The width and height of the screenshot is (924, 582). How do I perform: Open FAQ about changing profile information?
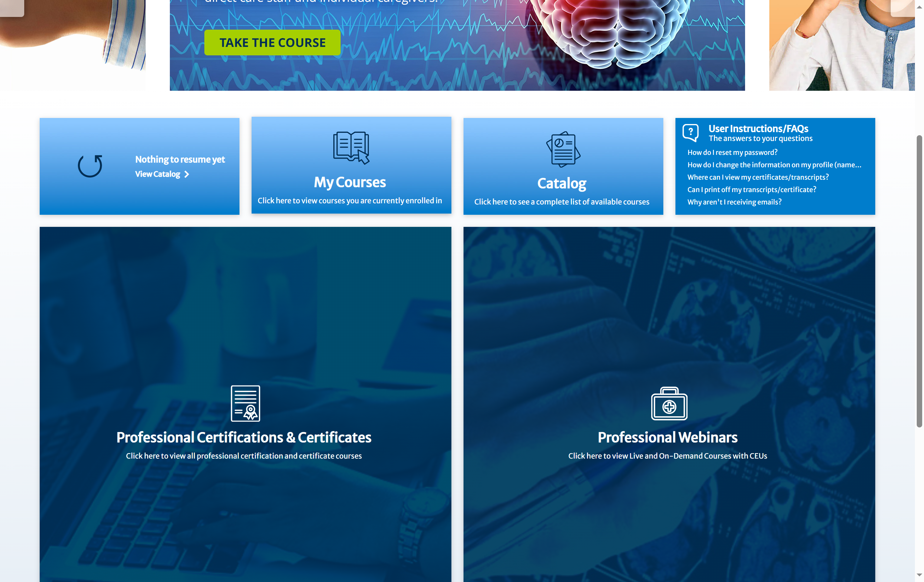point(774,165)
